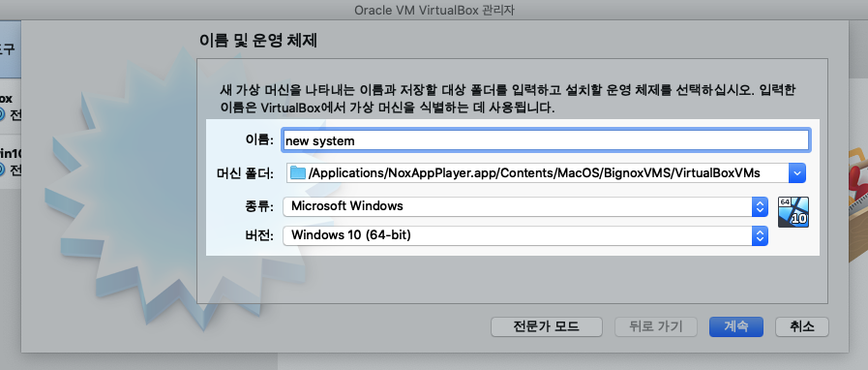Switch to expert mode with 전문가 모드
Image resolution: width=868 pixels, height=370 pixels.
coord(547,326)
